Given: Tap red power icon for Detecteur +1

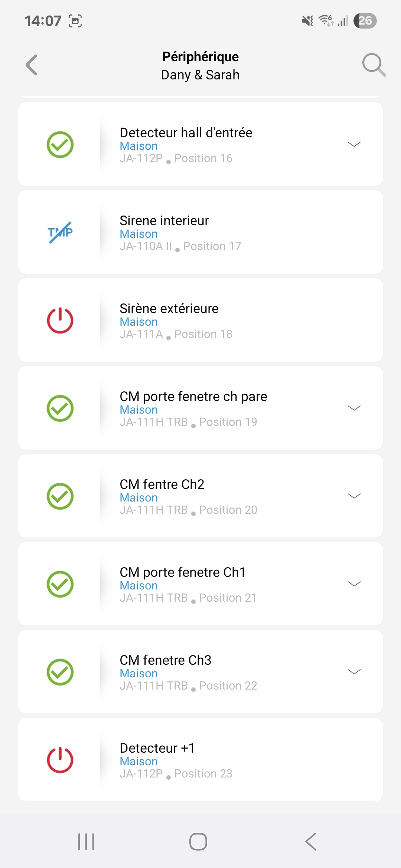Looking at the screenshot, I should 60,760.
